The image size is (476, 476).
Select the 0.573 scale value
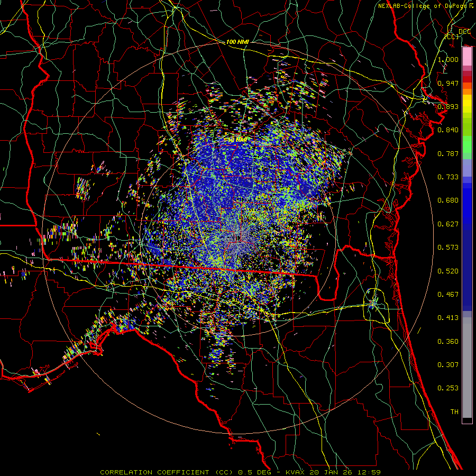(448, 248)
